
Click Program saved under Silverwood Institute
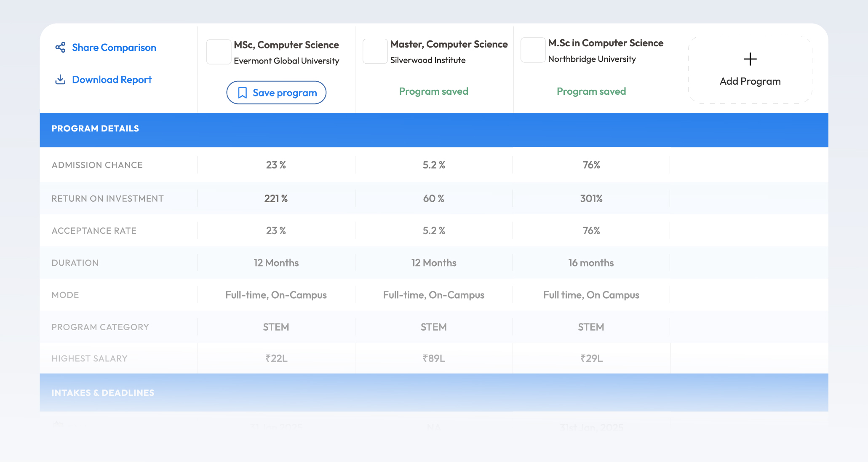click(x=434, y=91)
